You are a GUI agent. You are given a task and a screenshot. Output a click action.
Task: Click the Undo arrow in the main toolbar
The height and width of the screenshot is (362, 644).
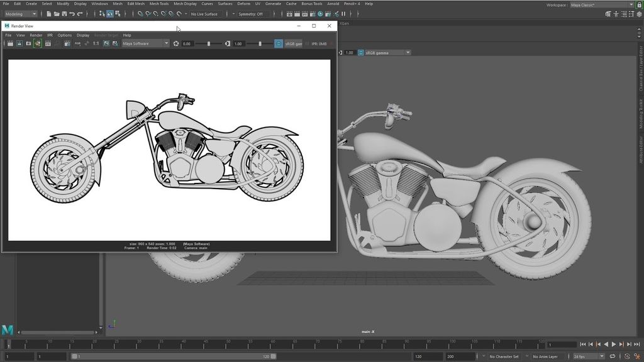(x=72, y=14)
